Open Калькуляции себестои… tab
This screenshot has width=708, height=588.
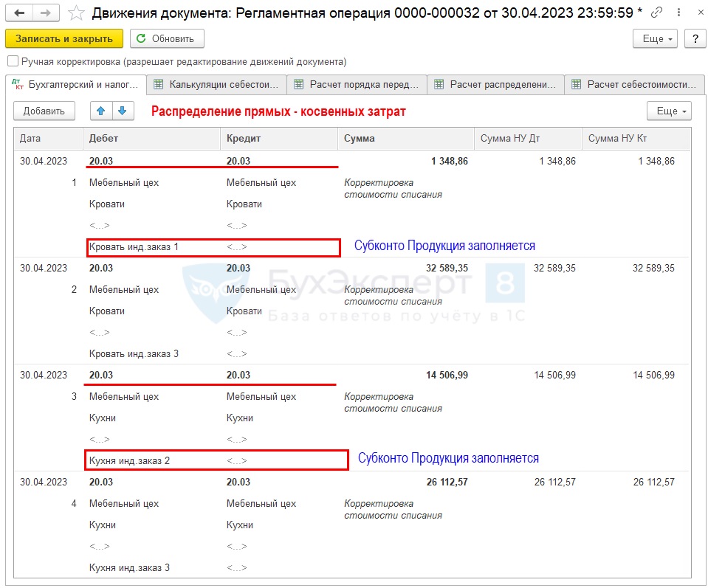[217, 84]
